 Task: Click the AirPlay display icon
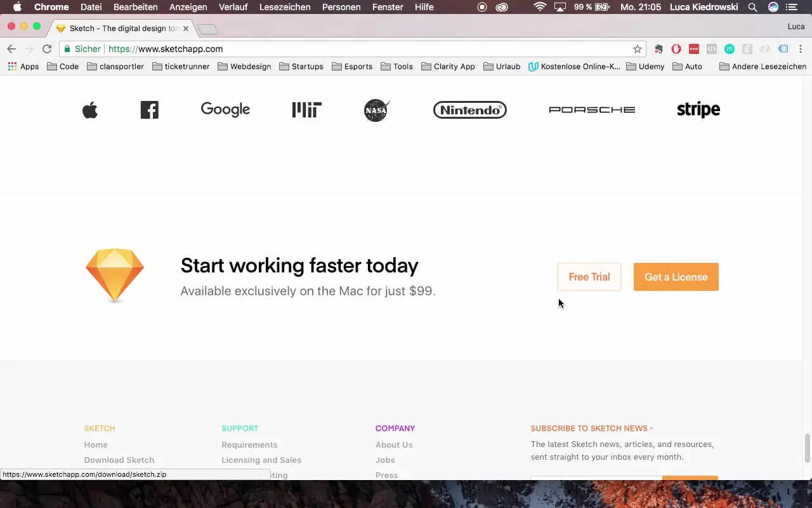(560, 7)
